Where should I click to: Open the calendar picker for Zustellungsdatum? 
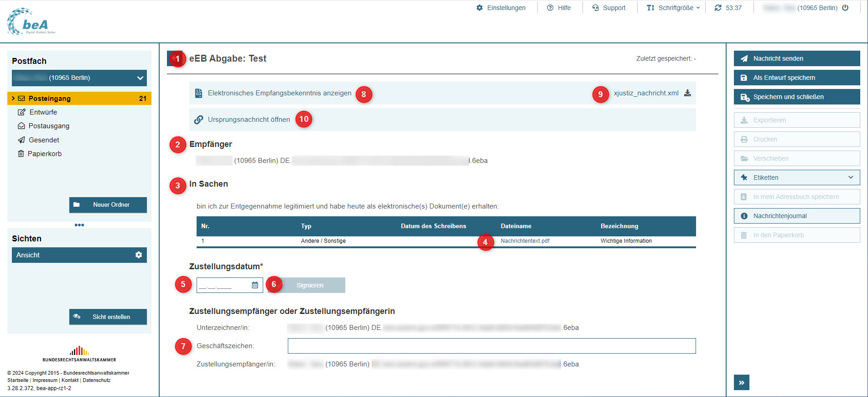click(x=255, y=285)
